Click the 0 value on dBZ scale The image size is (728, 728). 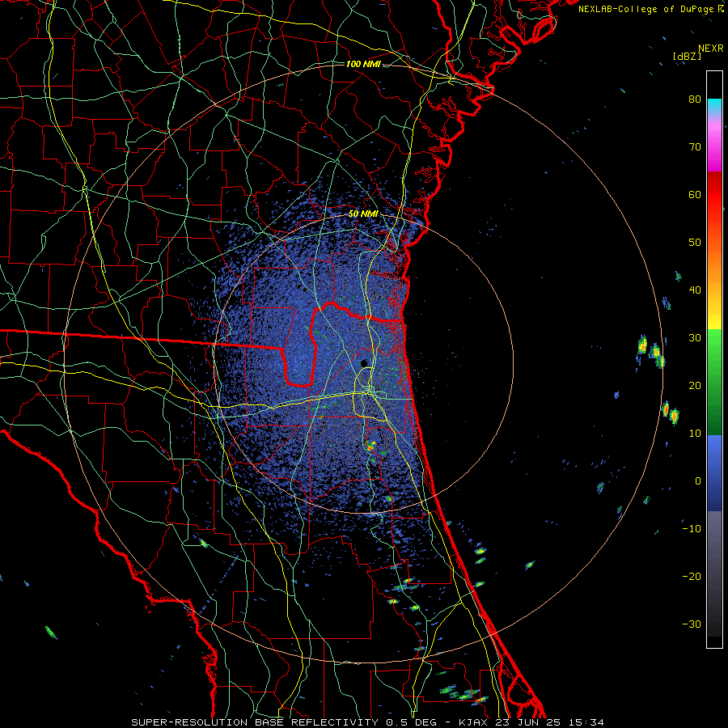pos(698,481)
